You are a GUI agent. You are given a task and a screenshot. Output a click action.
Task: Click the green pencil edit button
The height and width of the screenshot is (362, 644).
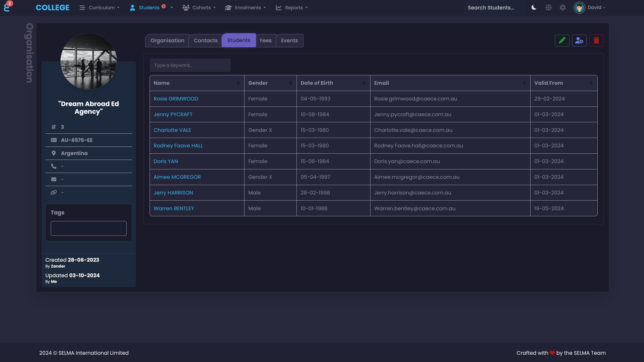click(x=562, y=40)
